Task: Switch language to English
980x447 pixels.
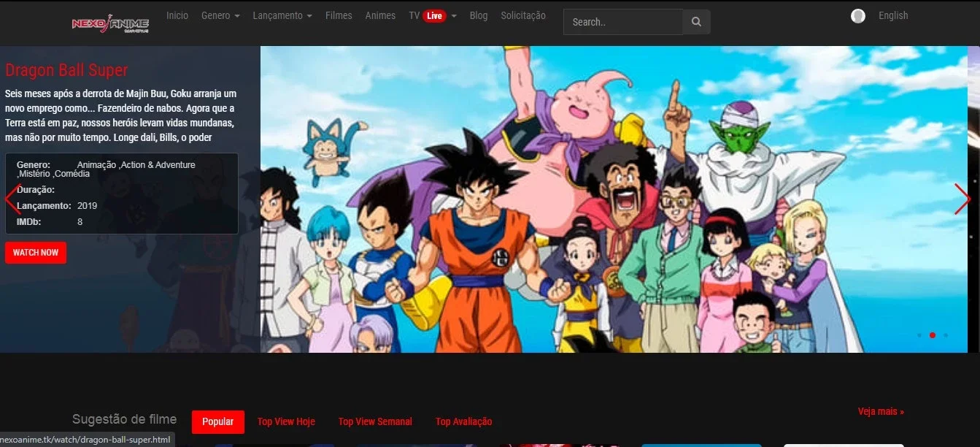Action: point(893,15)
